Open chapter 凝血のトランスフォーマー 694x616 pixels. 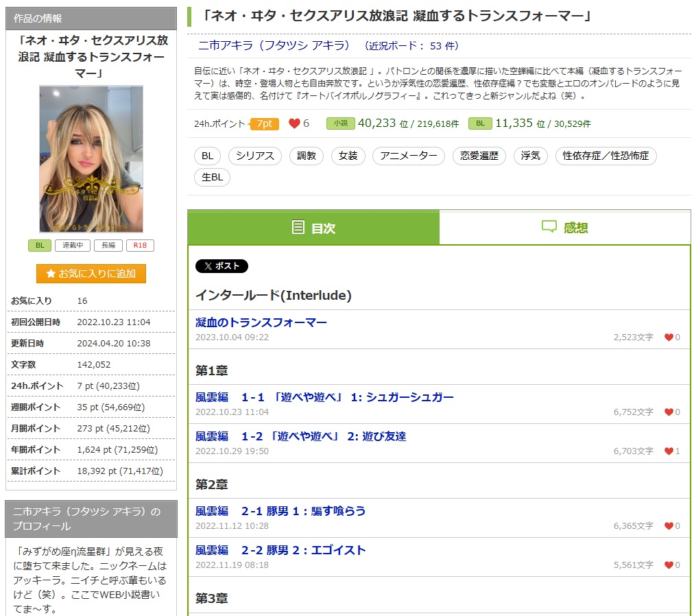(261, 322)
